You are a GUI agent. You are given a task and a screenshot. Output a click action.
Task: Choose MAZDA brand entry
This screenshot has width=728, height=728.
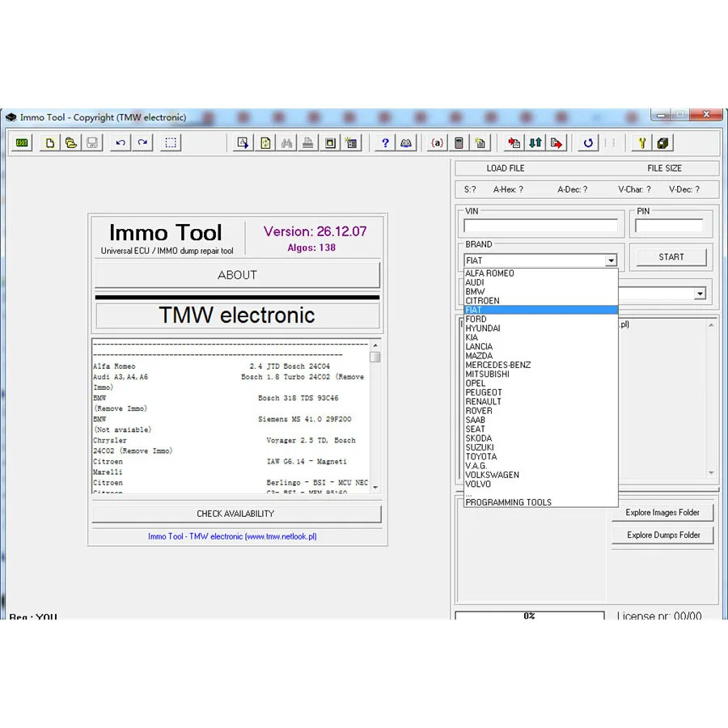[x=541, y=356]
